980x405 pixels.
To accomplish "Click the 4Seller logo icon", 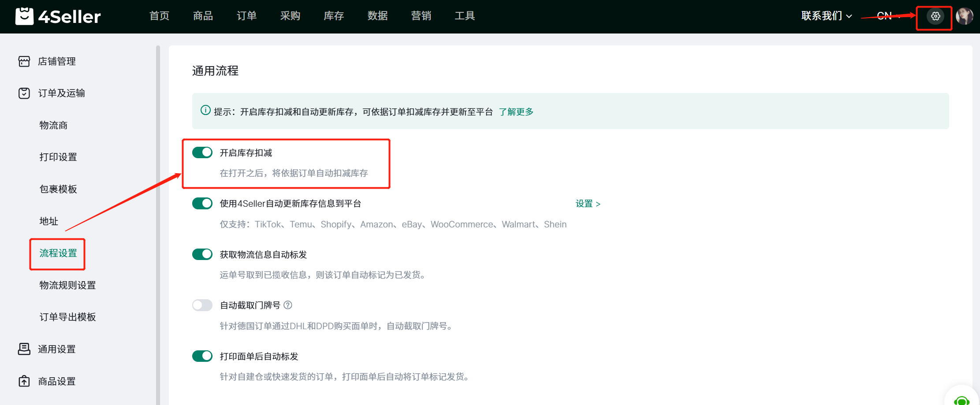I will pyautogui.click(x=24, y=16).
